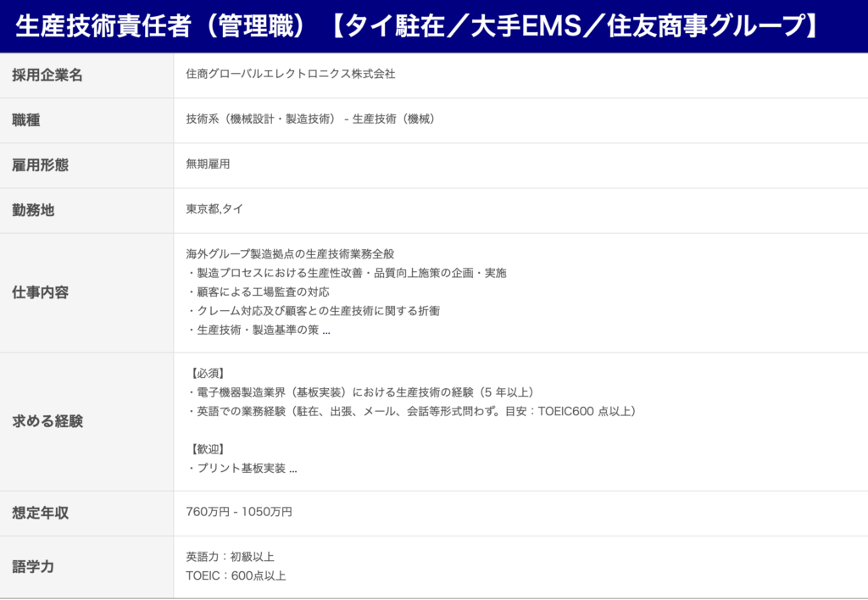This screenshot has height=600, width=868.
Task: Click the 雇用形態 row label
Action: pos(41,165)
